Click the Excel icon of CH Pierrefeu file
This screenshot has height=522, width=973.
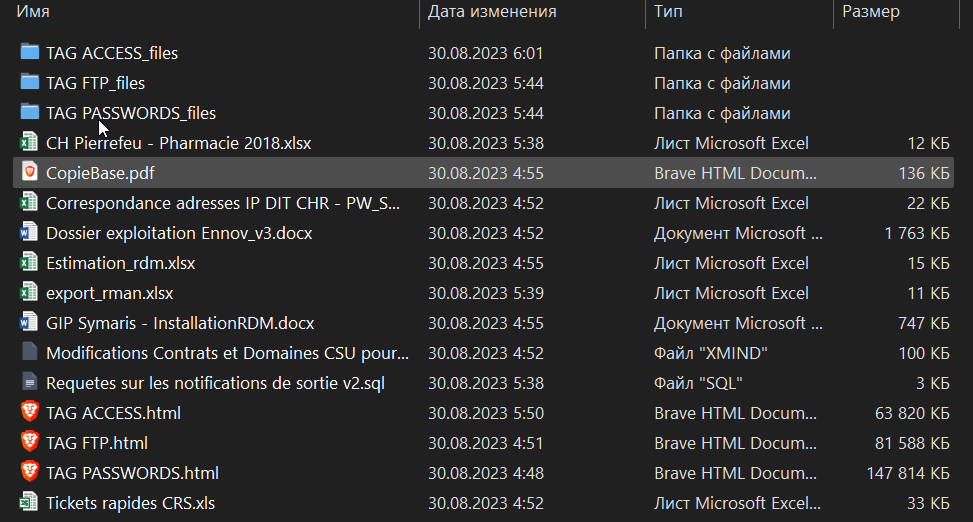pyautogui.click(x=29, y=142)
